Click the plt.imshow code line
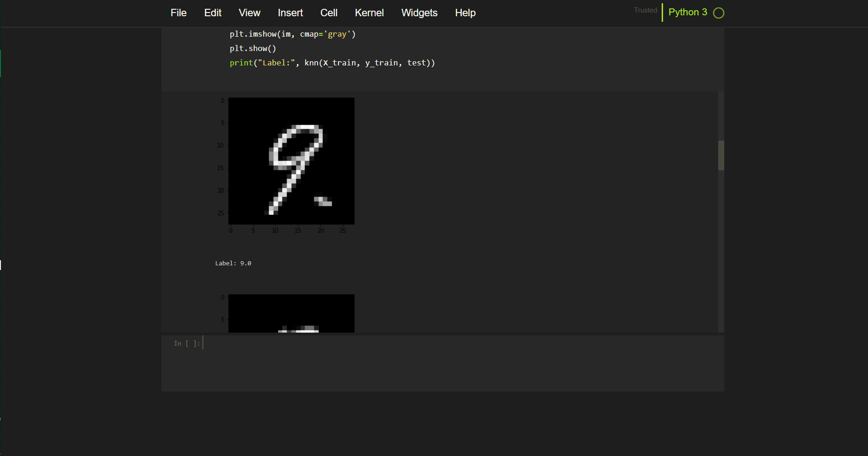Image resolution: width=868 pixels, height=456 pixels. [292, 34]
